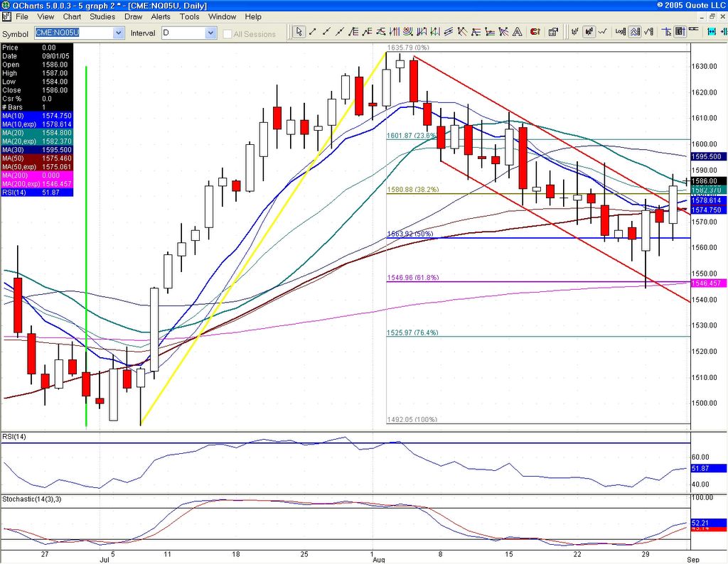Viewport: 728px width, 564px height.
Task: Toggle logarithmic price scale
Action: (x=621, y=31)
